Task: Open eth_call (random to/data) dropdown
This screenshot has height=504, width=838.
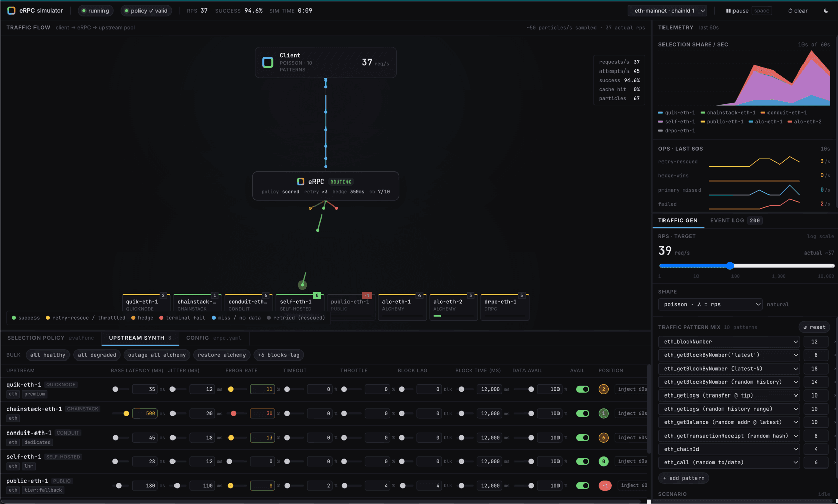Action: [x=729, y=462]
